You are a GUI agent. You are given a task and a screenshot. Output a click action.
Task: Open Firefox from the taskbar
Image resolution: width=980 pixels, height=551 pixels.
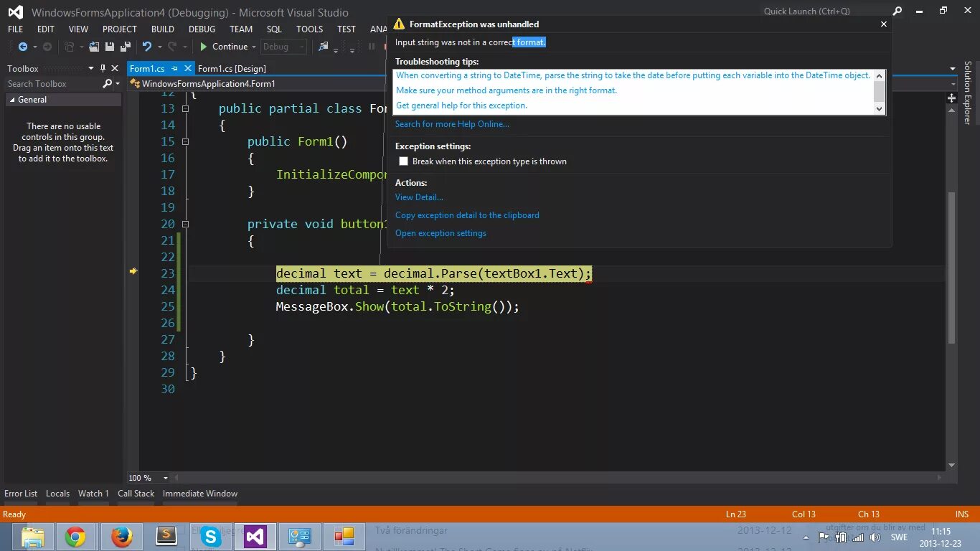point(122,536)
